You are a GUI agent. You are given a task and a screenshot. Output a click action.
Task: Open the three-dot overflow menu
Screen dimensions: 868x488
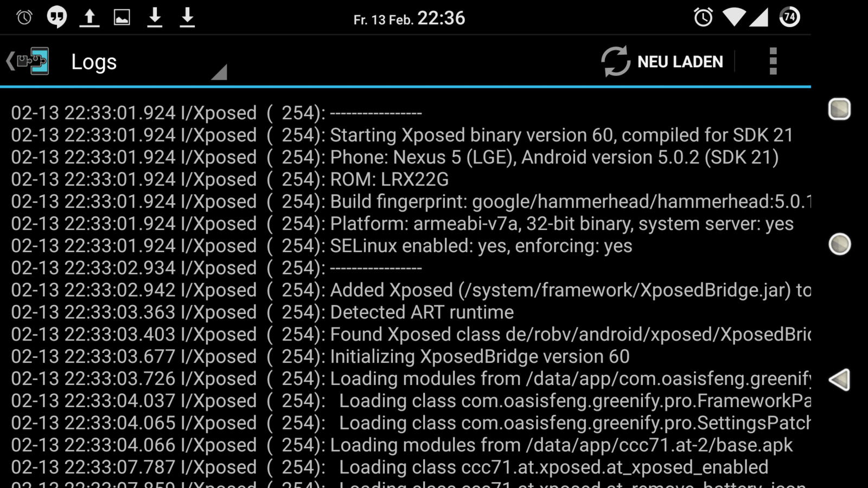pos(773,61)
